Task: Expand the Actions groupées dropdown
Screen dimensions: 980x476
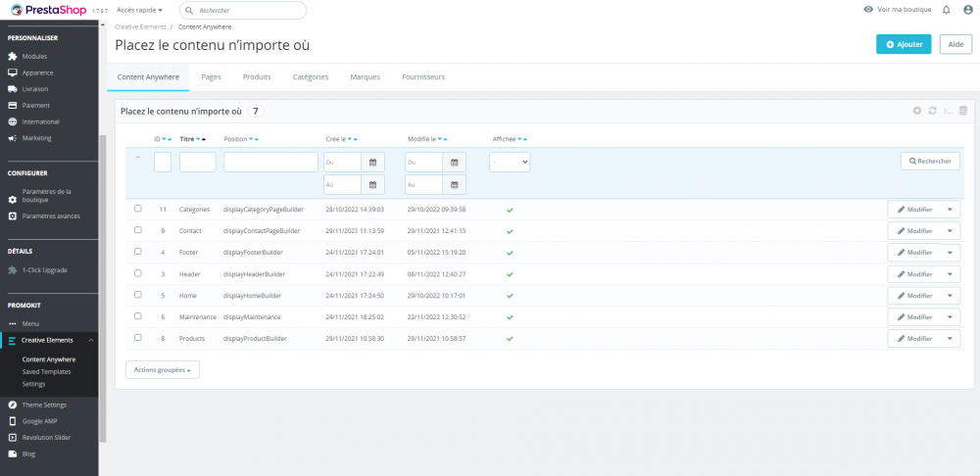Action: tap(163, 370)
